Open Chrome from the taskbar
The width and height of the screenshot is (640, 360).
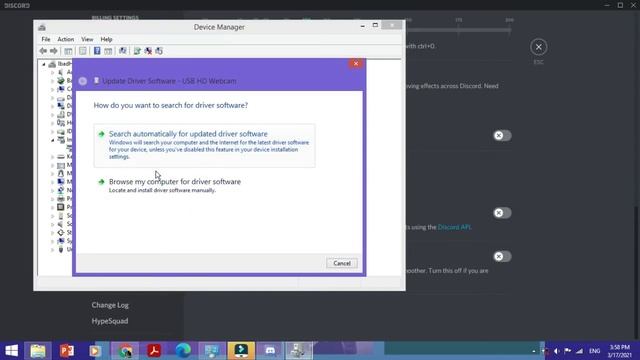pyautogui.click(x=125, y=351)
